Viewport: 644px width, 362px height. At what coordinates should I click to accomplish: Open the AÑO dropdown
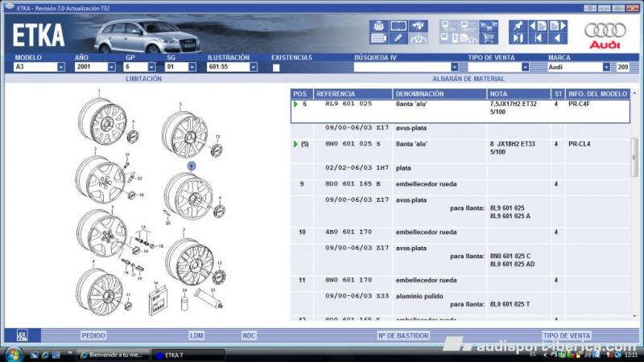(111, 67)
